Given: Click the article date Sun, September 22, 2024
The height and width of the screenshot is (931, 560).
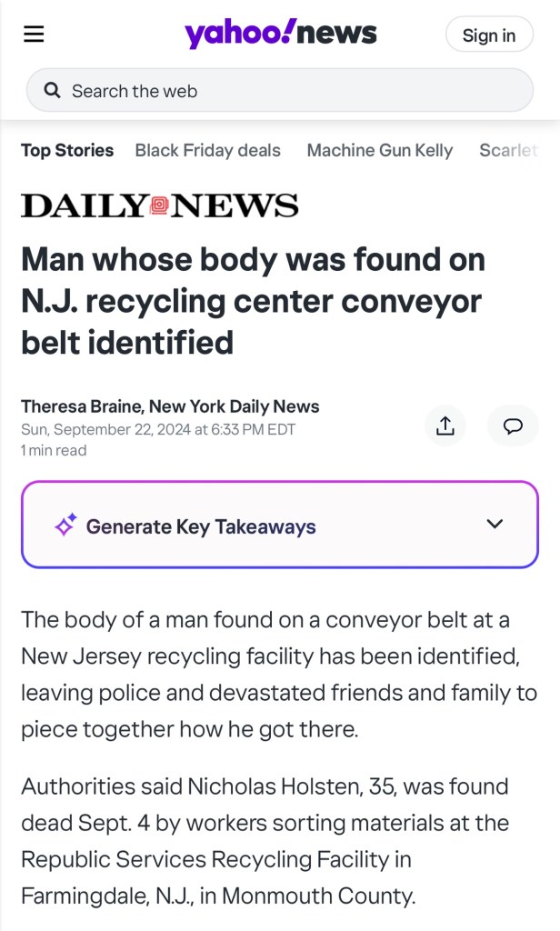Looking at the screenshot, I should (x=158, y=429).
